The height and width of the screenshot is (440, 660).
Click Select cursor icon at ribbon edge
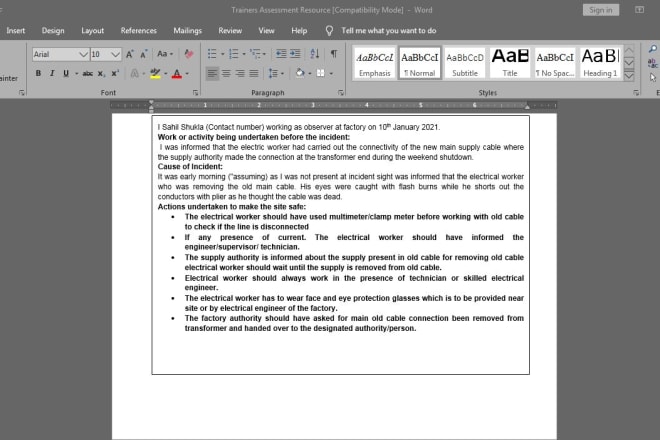click(652, 77)
